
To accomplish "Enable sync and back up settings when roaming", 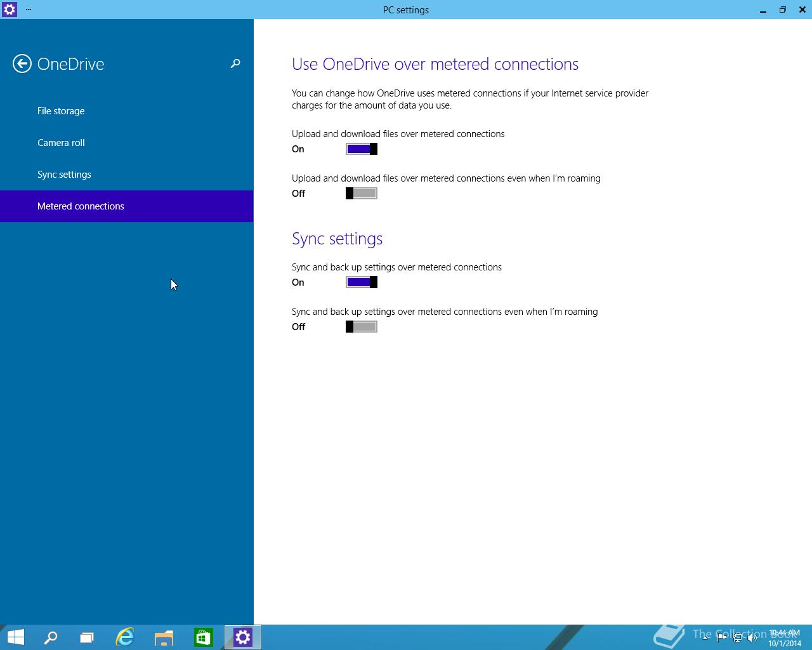I will (362, 327).
